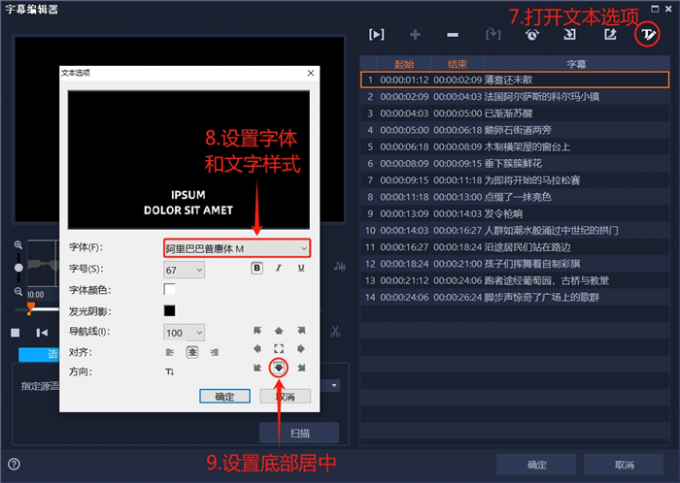680x483 pixels.
Task: Select subtitle row 为即将开始的马拉松赛
Action: pyautogui.click(x=514, y=180)
